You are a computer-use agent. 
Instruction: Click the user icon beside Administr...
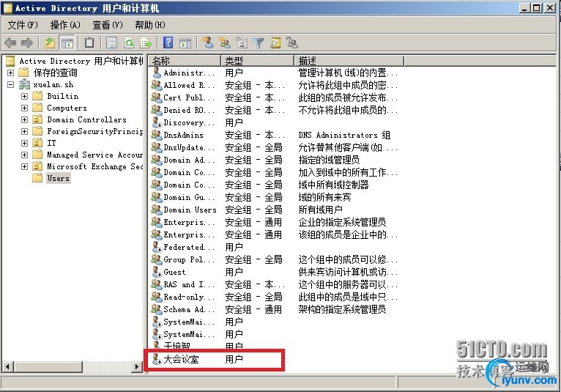(157, 73)
